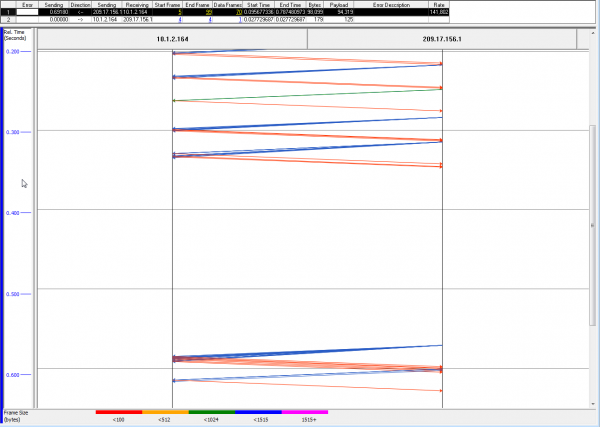Sort by the Rate column header
This screenshot has height=427, width=600.
(x=439, y=5)
